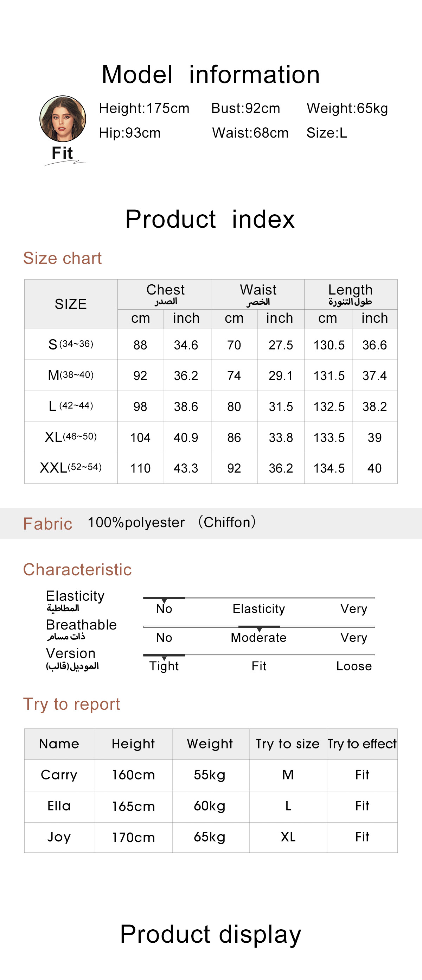
Task: Select the S (34~36) size row
Action: pyautogui.click(x=71, y=345)
